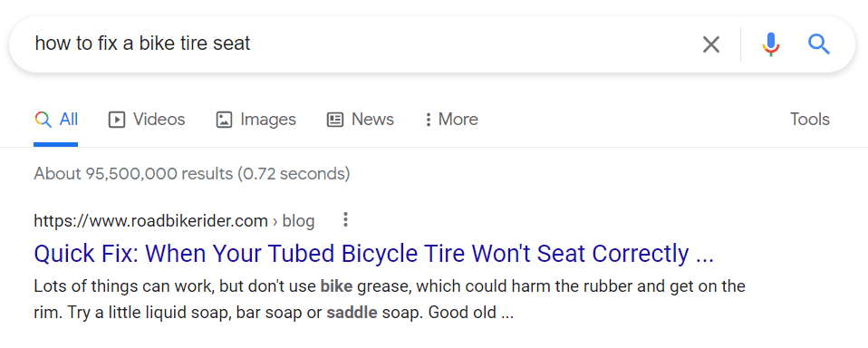Viewport: 868px width, 348px height.
Task: Click the roadbikerider.com URL above the title
Action: tap(150, 221)
